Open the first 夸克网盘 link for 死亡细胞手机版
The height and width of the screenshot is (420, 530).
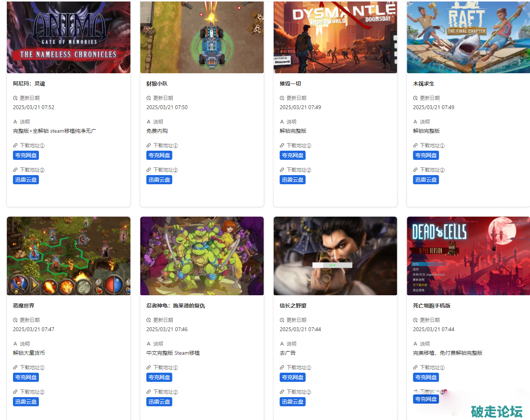coord(426,377)
